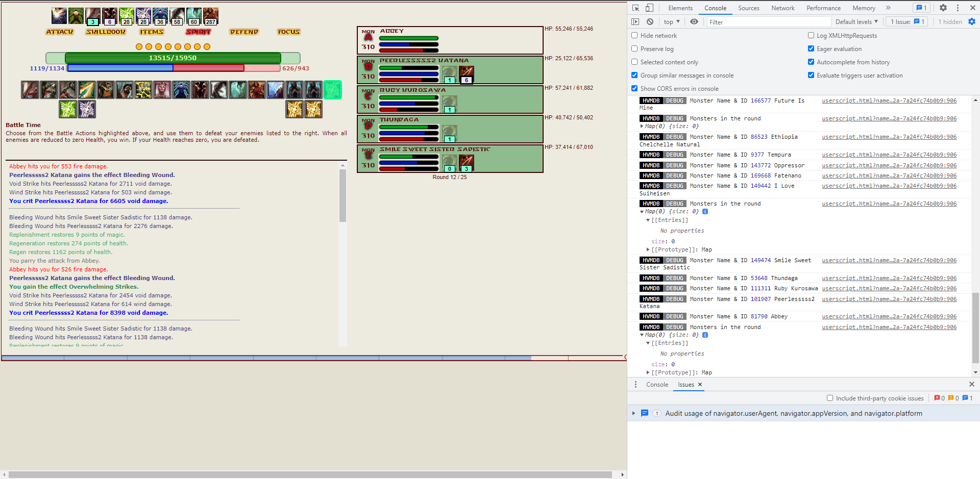Enable Log XMLHttpRequests
This screenshot has height=479, width=980.
click(811, 35)
